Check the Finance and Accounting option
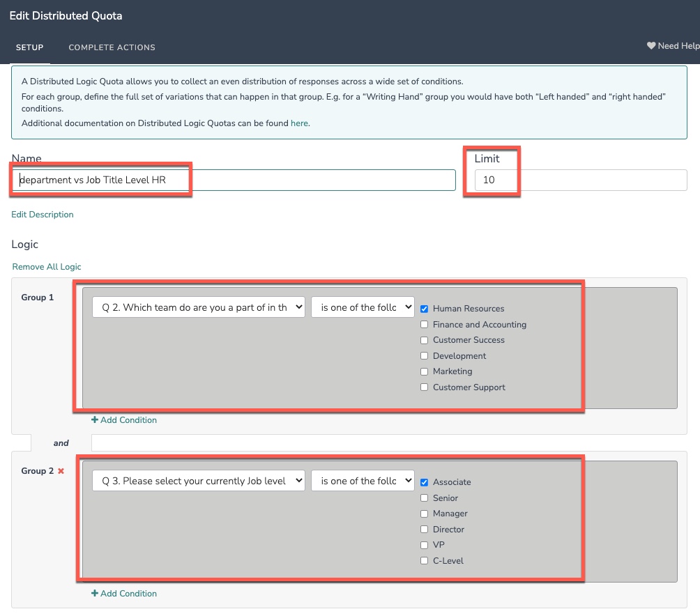This screenshot has height=616, width=700. [x=424, y=325]
